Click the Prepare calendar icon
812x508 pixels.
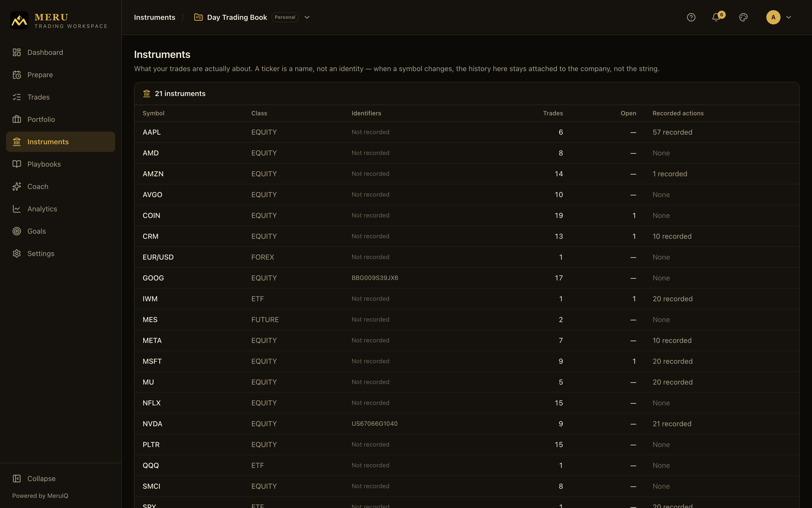pyautogui.click(x=17, y=75)
